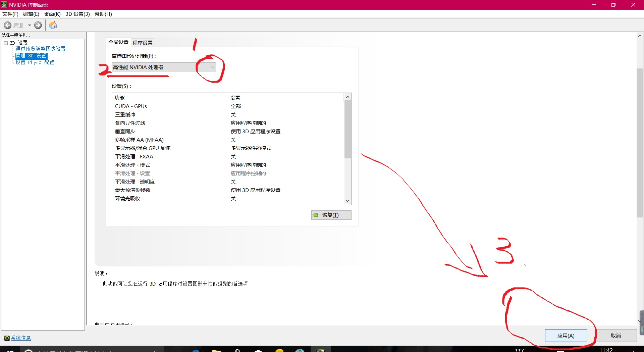Click the 关 value for 平滑处理 - FXAA

point(233,156)
